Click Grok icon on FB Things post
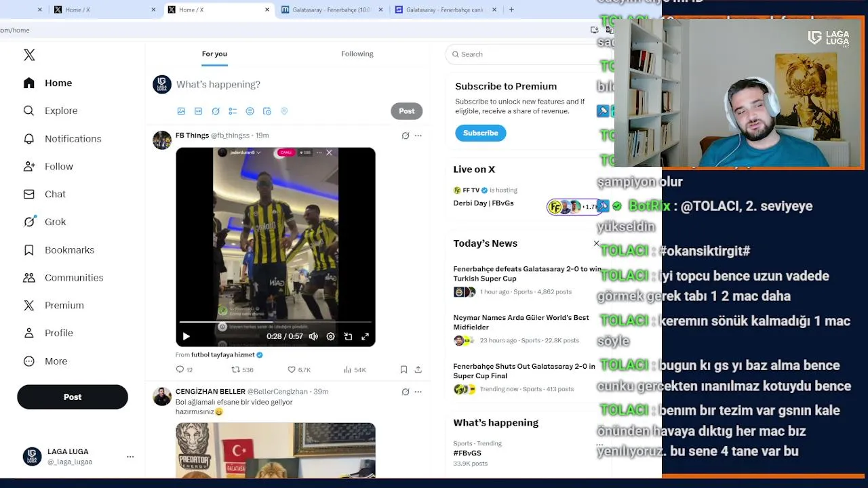The width and height of the screenshot is (868, 488). coord(406,136)
